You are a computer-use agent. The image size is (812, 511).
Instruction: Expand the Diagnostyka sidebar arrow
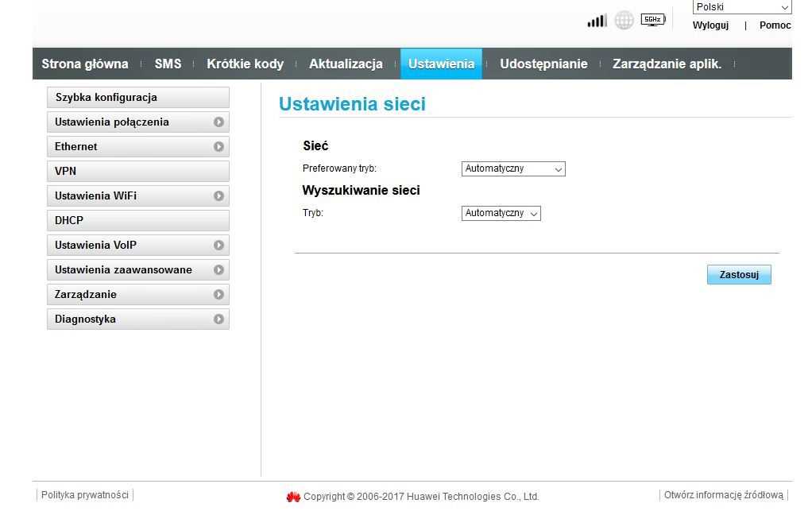click(218, 319)
